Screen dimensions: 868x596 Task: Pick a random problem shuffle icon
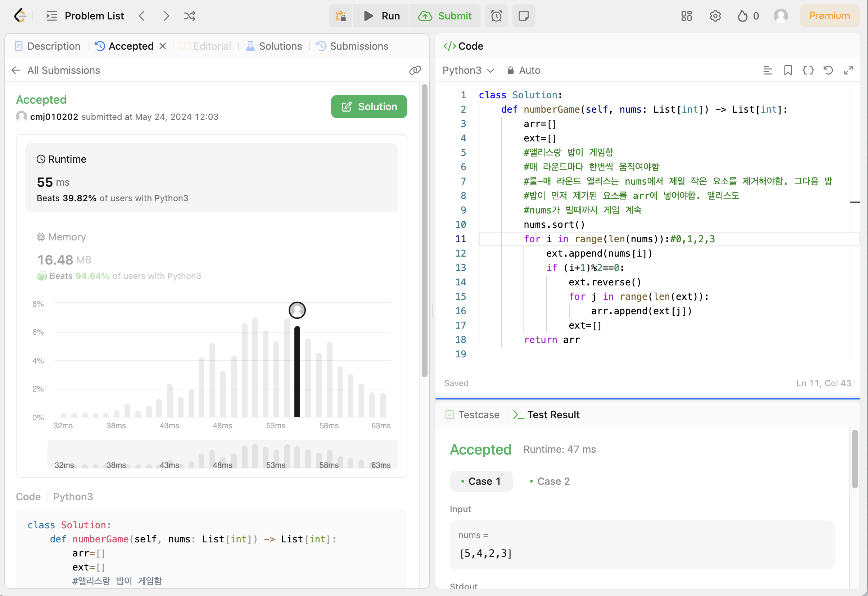click(x=190, y=16)
